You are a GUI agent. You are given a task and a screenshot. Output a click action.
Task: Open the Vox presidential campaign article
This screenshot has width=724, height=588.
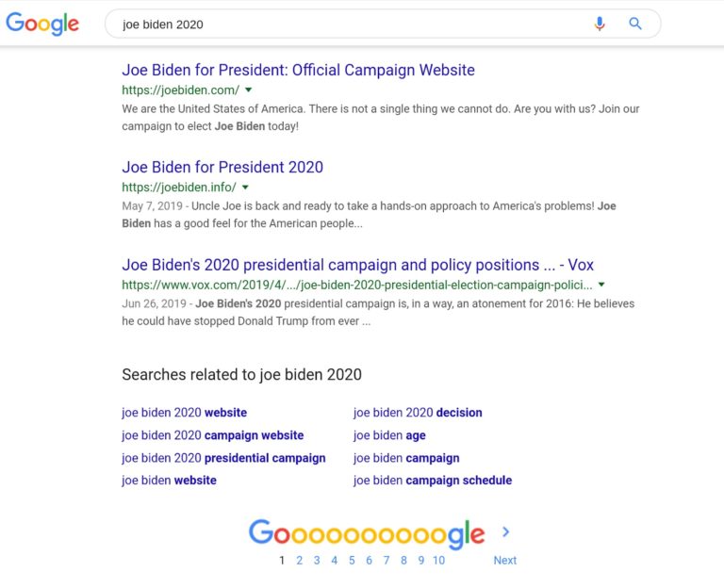[357, 265]
